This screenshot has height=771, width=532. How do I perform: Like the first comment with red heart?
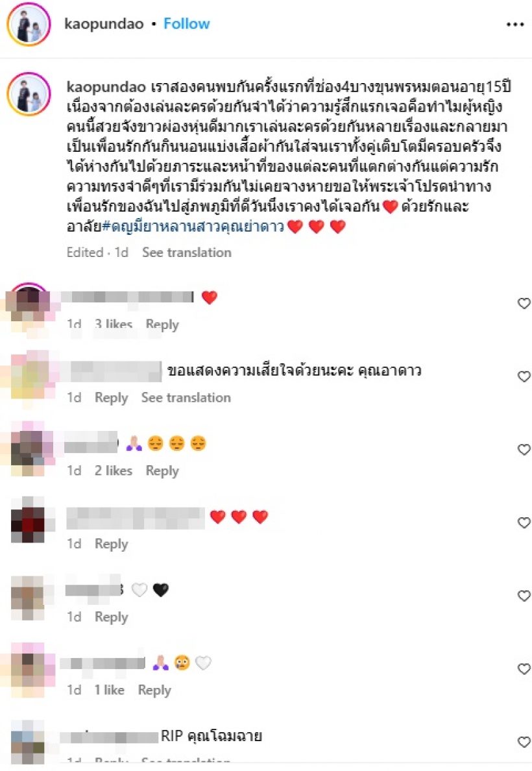tap(524, 303)
